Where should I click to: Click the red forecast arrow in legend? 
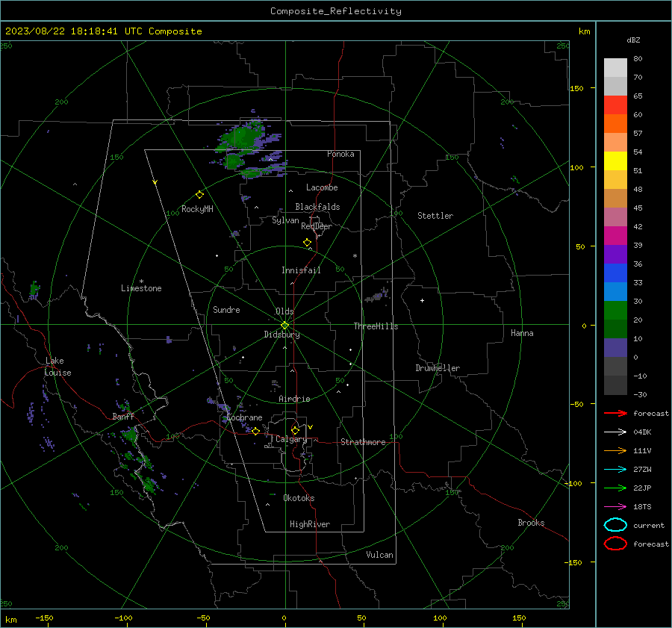coord(615,413)
